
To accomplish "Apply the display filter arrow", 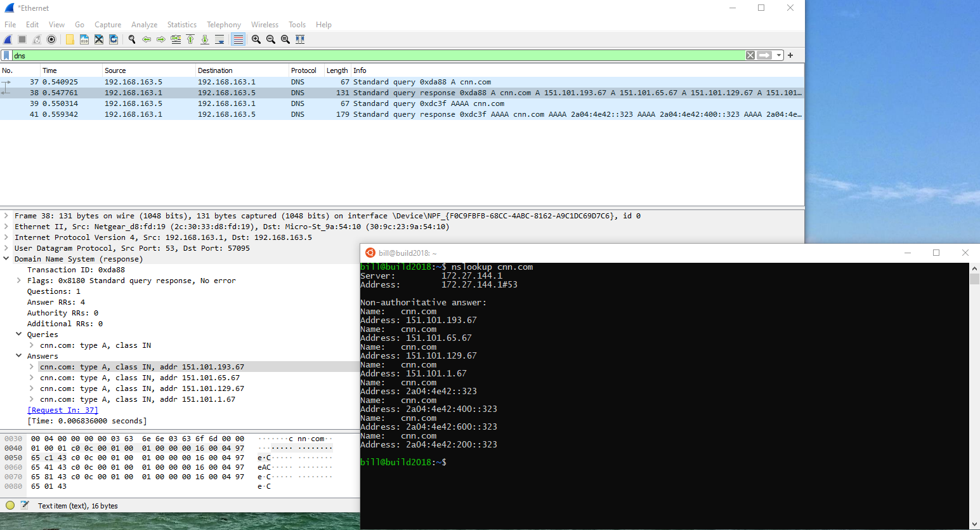I will tap(765, 55).
